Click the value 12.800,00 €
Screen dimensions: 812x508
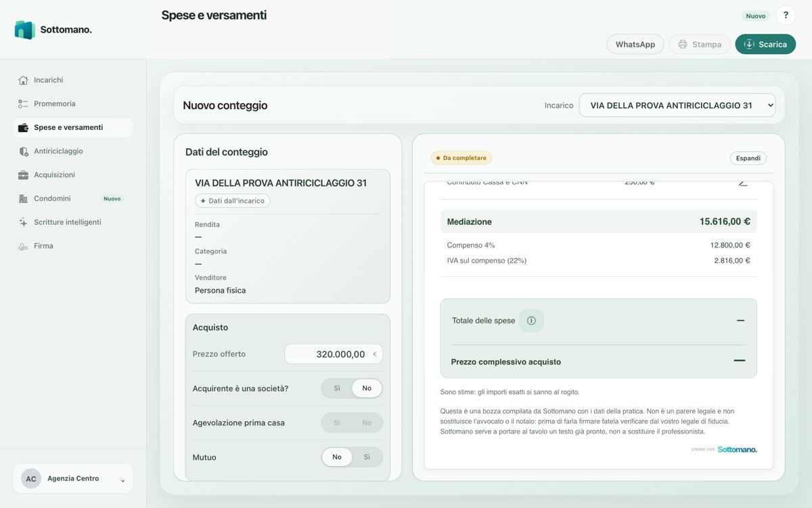pos(730,245)
